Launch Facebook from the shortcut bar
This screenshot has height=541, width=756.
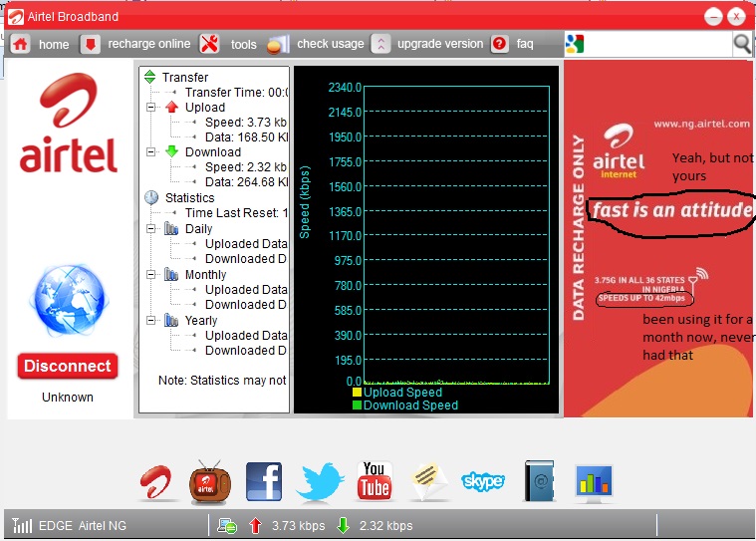pyautogui.click(x=264, y=482)
